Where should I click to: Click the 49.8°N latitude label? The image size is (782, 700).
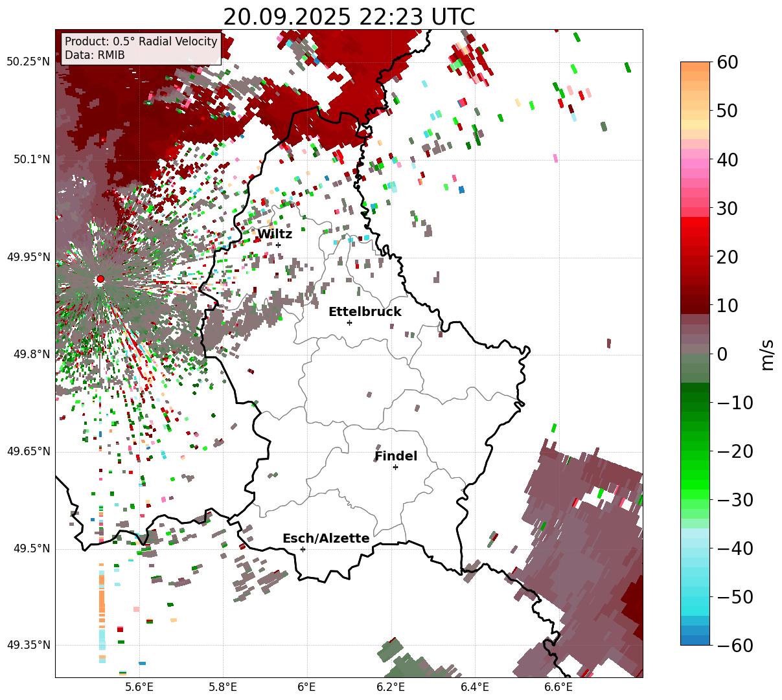[31, 354]
